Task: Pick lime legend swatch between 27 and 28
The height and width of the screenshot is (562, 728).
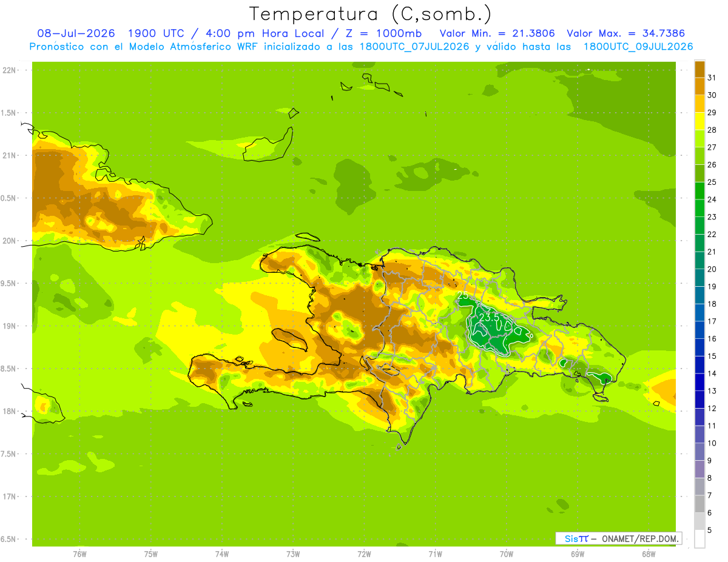Action: pyautogui.click(x=700, y=139)
